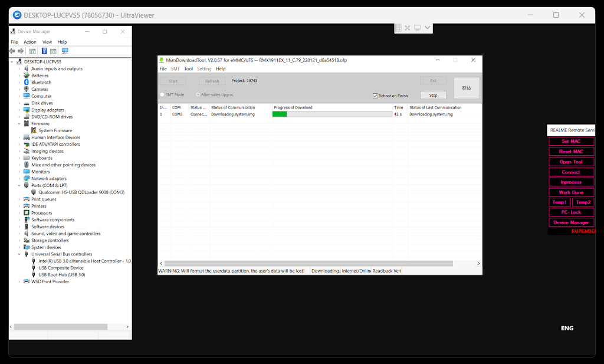Expand Audio inputs and outputs node
This screenshot has width=604, height=364.
(x=19, y=68)
